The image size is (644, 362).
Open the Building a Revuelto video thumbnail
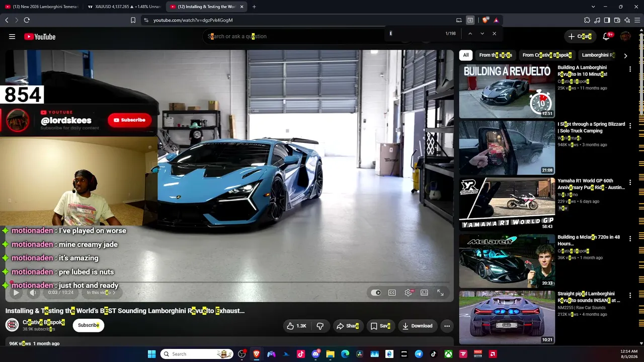point(507,91)
